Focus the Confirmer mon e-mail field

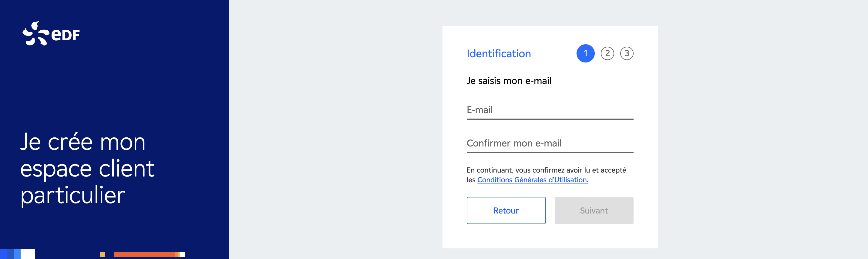[550, 143]
